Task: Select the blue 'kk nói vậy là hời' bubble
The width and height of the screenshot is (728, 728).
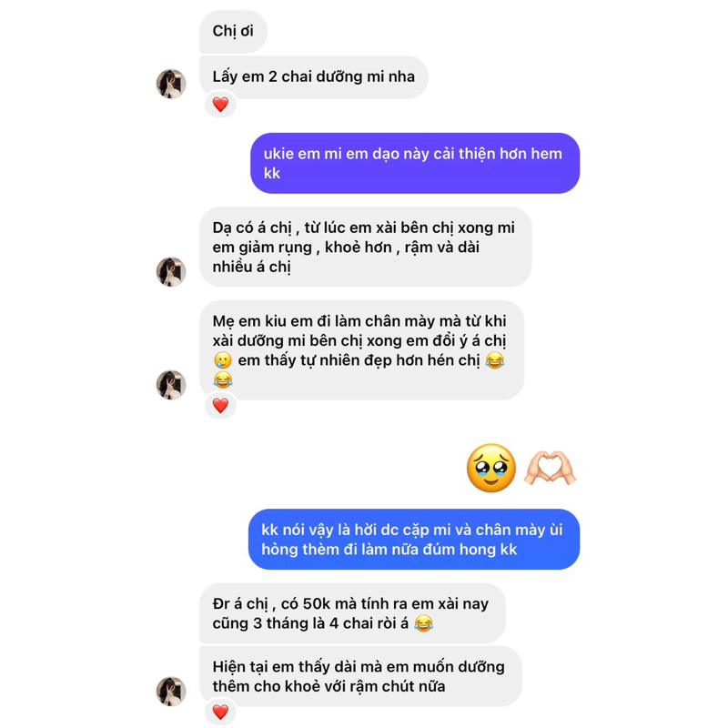Action: click(414, 540)
